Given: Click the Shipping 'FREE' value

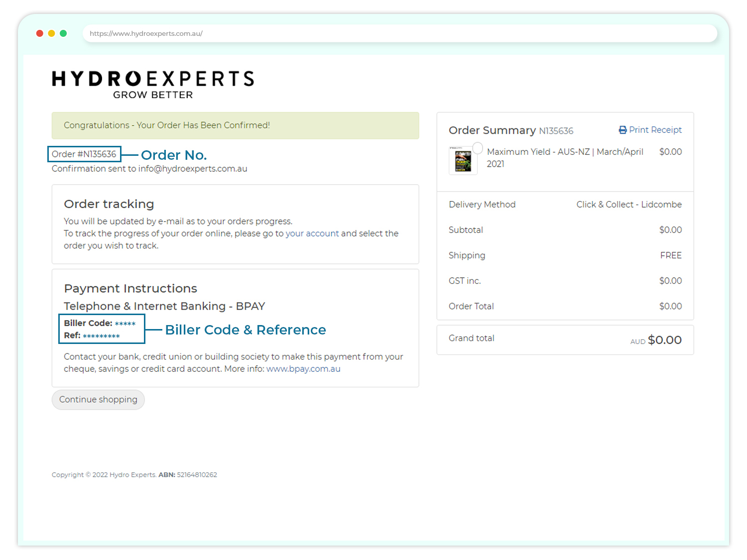Looking at the screenshot, I should click(x=671, y=255).
